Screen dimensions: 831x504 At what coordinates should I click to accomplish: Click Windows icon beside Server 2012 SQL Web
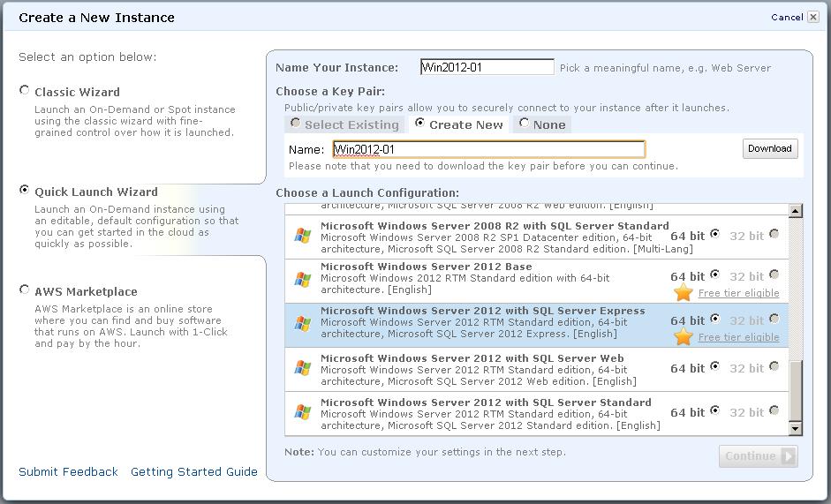[303, 367]
